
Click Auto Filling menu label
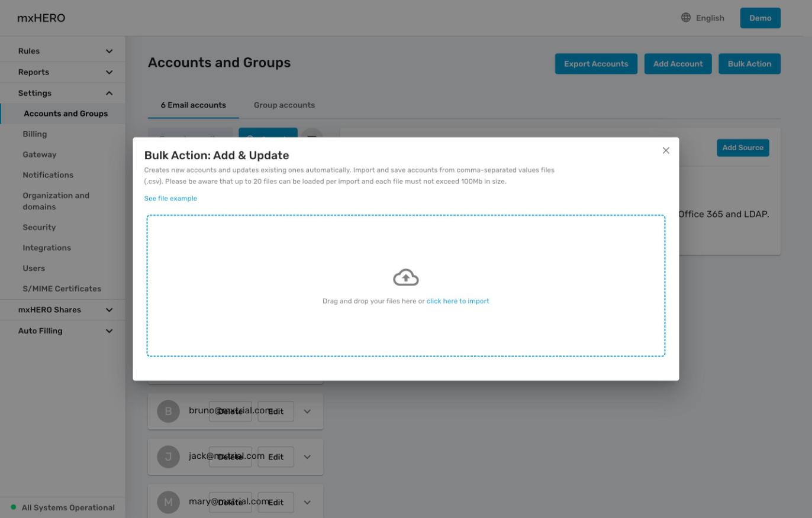pyautogui.click(x=40, y=331)
